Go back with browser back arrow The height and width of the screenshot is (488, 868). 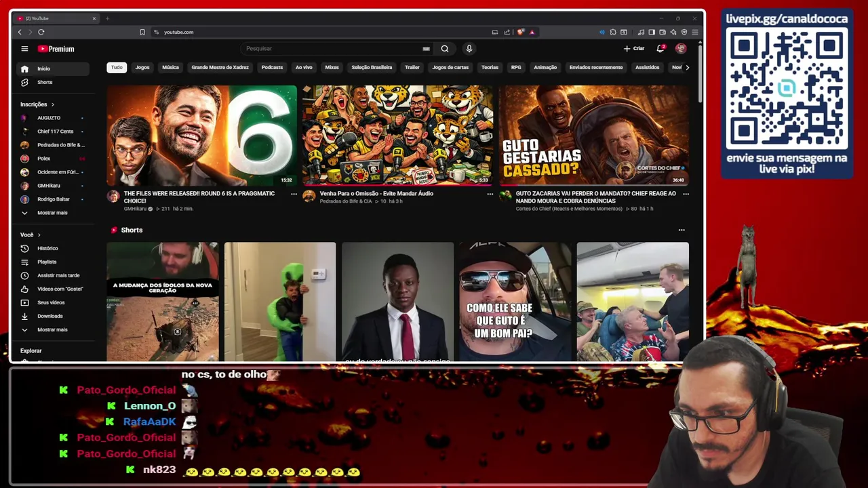point(20,32)
